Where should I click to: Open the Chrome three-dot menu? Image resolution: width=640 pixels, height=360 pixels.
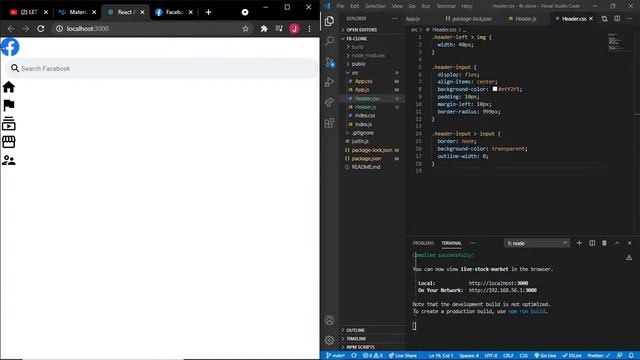(309, 29)
